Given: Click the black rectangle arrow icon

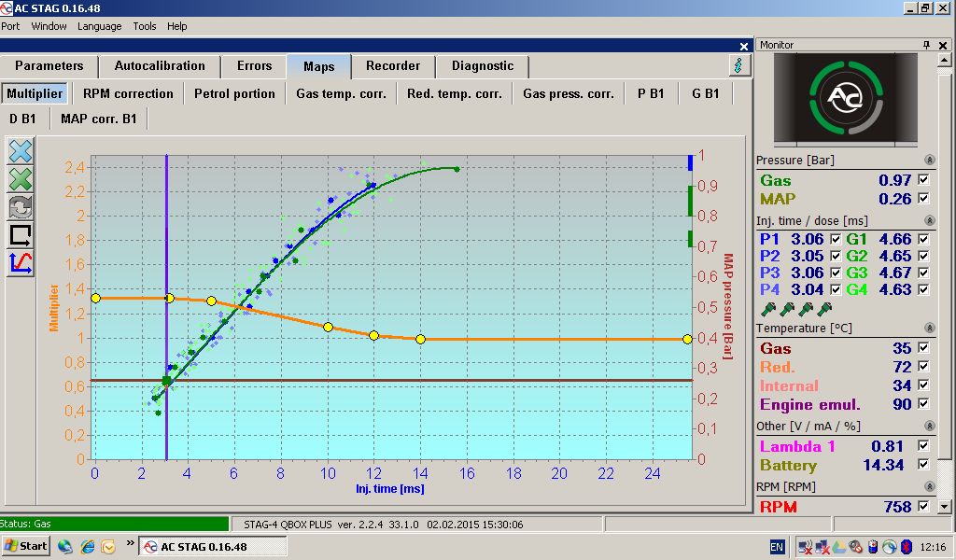Looking at the screenshot, I should [21, 234].
